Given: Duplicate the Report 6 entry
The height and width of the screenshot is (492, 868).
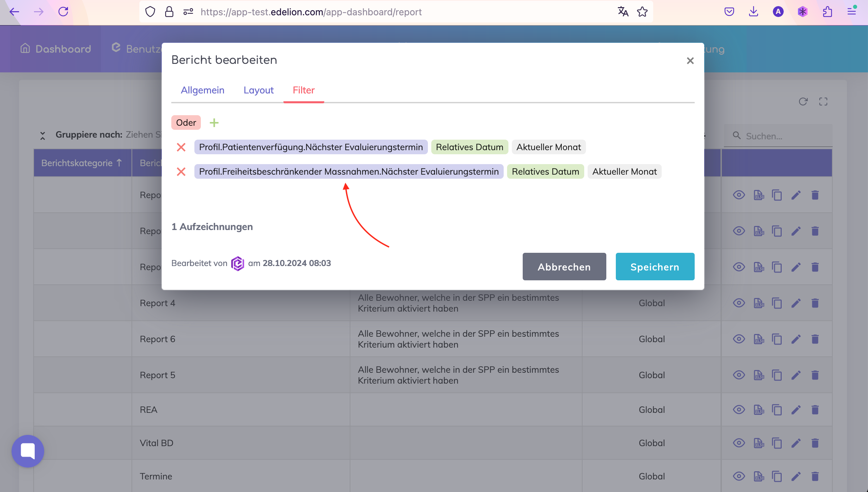Looking at the screenshot, I should (x=777, y=339).
